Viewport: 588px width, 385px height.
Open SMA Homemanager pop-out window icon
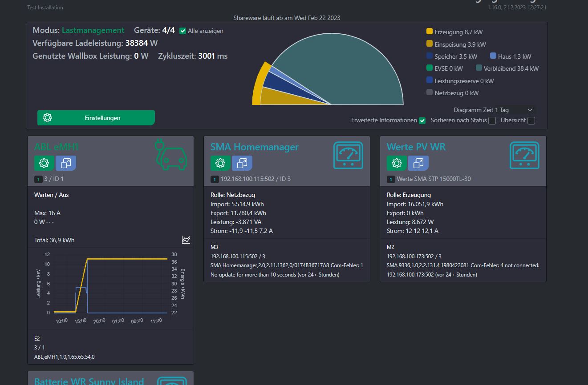[x=242, y=163]
